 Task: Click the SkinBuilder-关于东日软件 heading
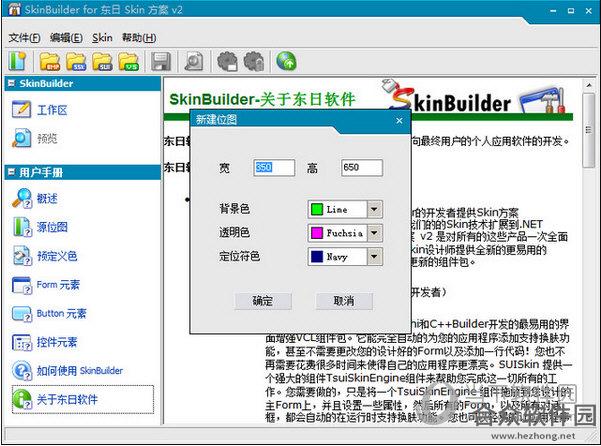click(x=262, y=99)
